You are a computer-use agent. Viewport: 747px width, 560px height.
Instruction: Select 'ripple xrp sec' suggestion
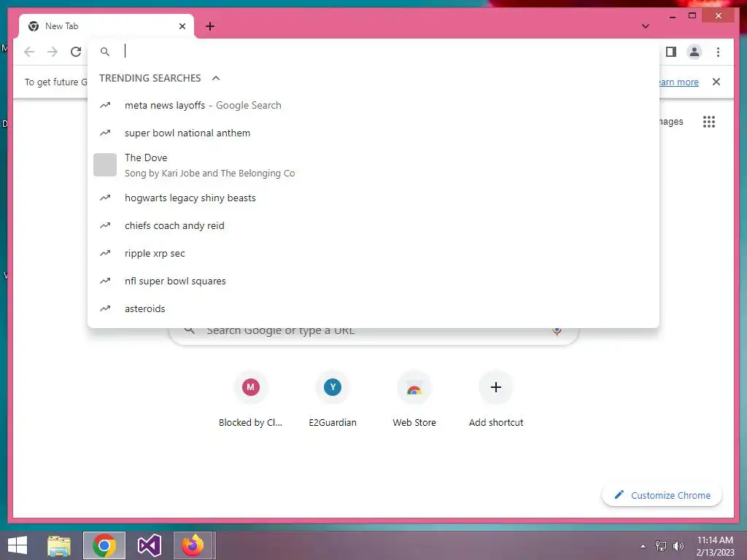(x=373, y=253)
